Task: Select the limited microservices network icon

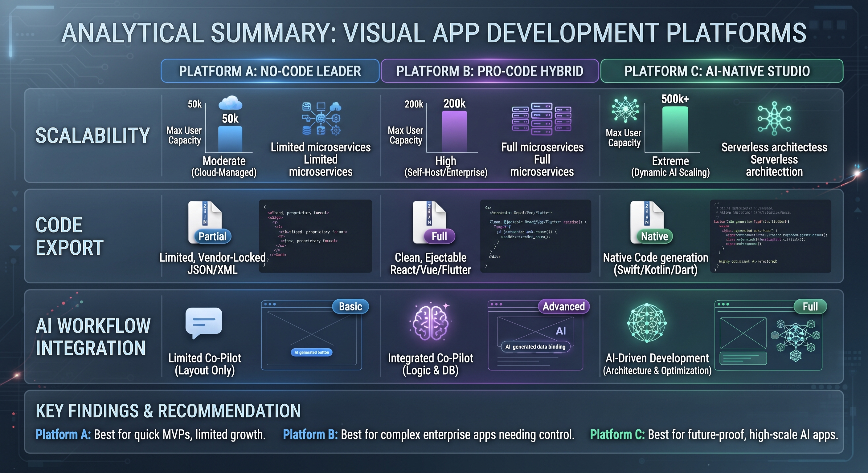Action: (x=321, y=119)
